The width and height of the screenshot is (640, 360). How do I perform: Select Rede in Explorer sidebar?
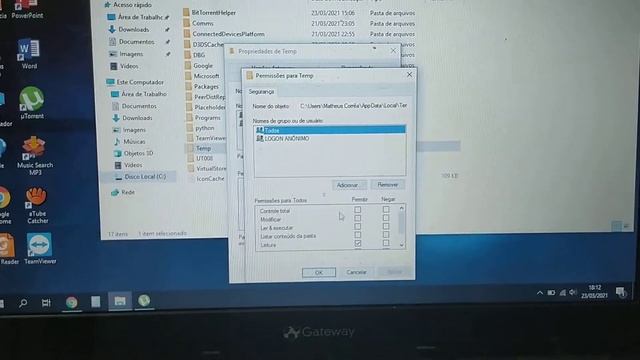[123, 192]
